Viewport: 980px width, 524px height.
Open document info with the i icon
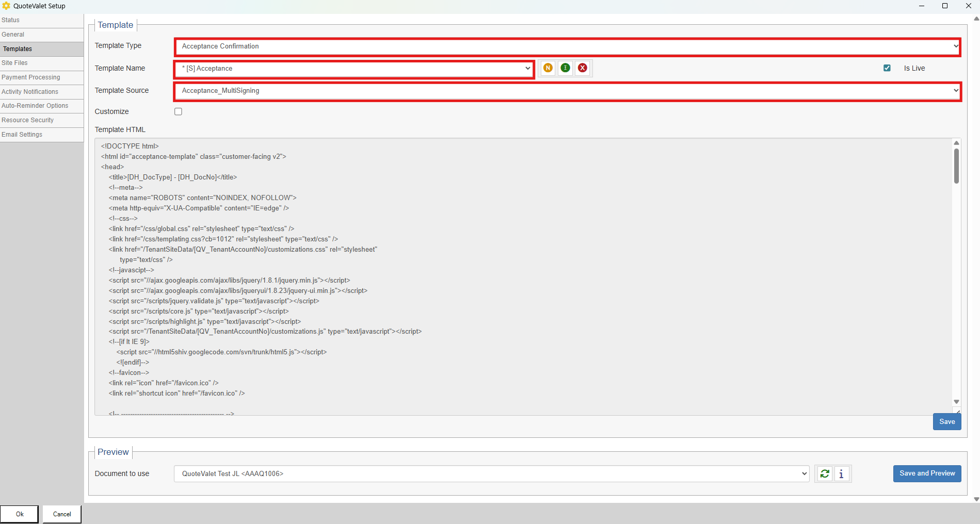pos(841,473)
